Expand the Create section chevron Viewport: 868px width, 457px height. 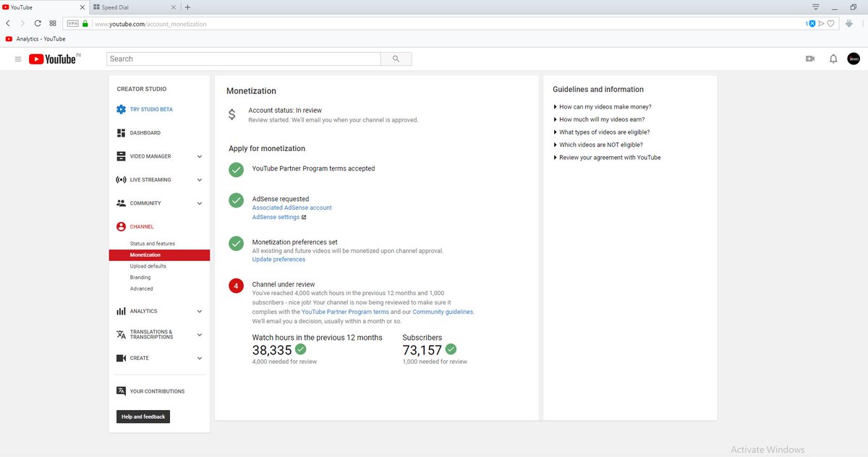pos(200,358)
